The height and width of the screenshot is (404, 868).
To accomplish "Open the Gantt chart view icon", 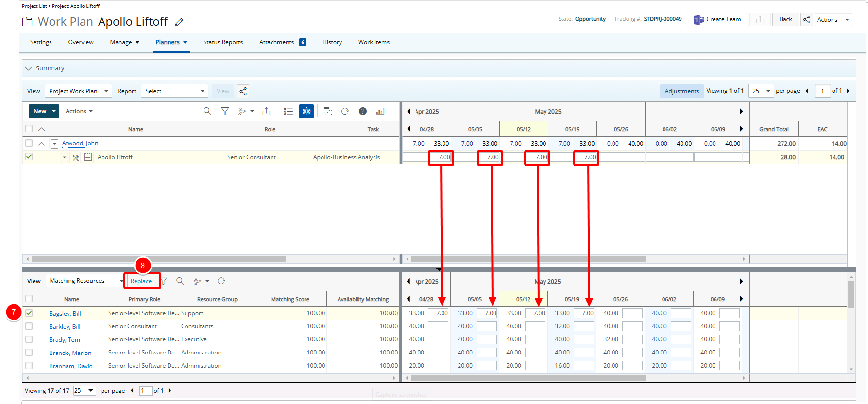I will (328, 111).
